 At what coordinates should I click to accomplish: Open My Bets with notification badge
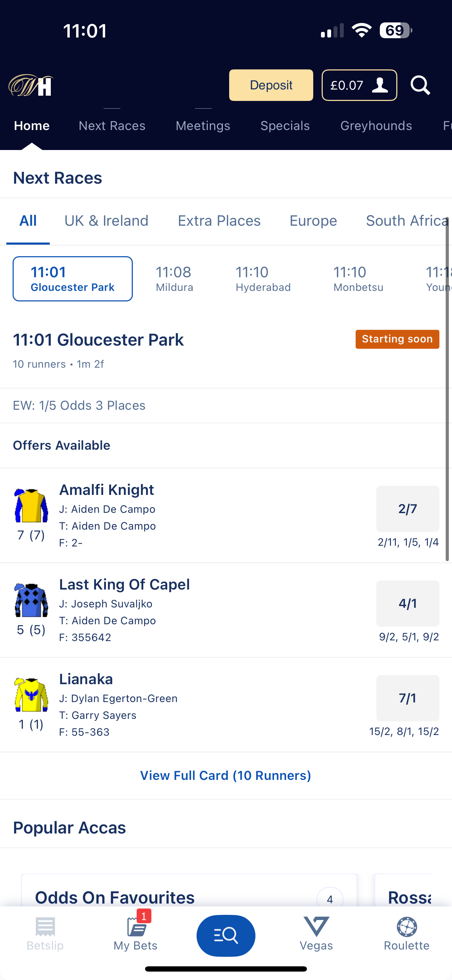(x=135, y=938)
